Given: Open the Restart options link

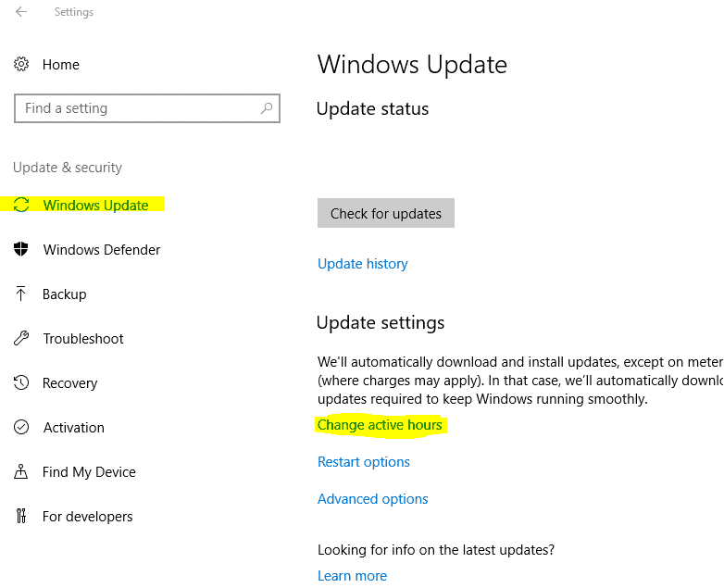Looking at the screenshot, I should [363, 462].
